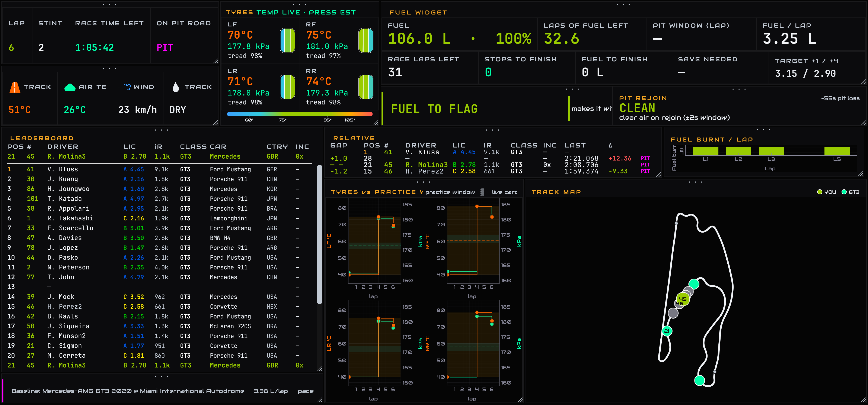Click the LF tyre temperature graphic
Viewport: 868px width, 405px height.
287,40
